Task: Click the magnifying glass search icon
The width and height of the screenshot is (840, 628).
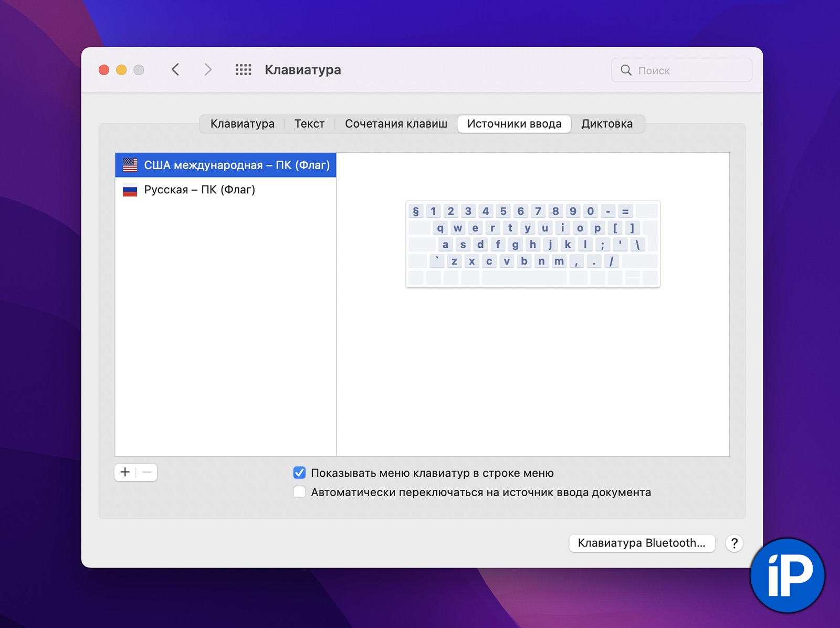Action: pyautogui.click(x=626, y=70)
